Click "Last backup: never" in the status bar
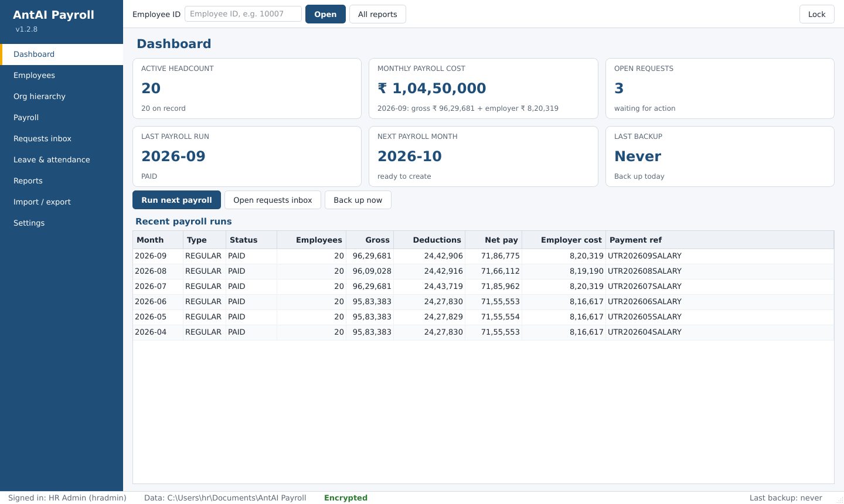Viewport: 844px width, 504px height. tap(786, 498)
